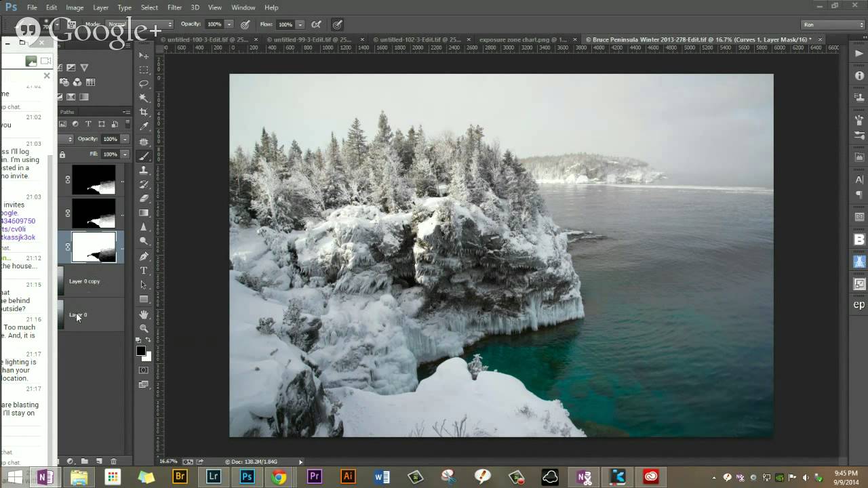Select the Clone Stamp tool
Image resolution: width=868 pixels, height=488 pixels.
(x=144, y=170)
